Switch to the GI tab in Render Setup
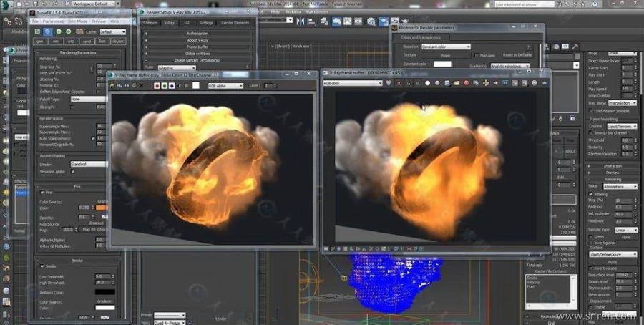 coord(187,23)
